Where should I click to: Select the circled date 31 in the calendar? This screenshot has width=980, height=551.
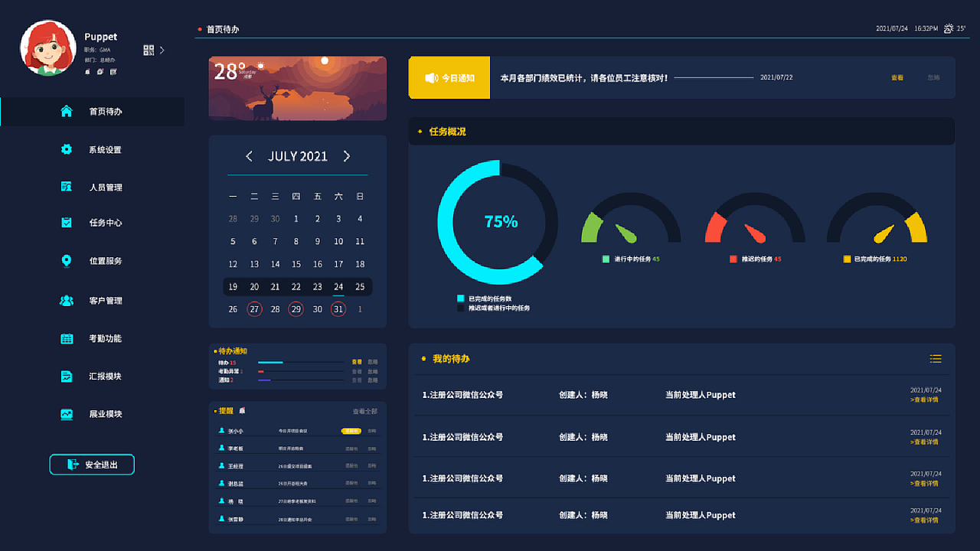tap(338, 309)
